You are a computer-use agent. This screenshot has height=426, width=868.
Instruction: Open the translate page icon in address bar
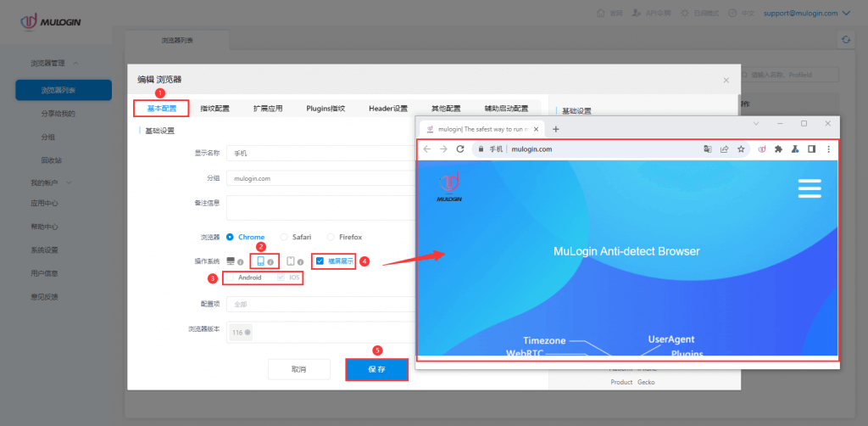pyautogui.click(x=708, y=149)
